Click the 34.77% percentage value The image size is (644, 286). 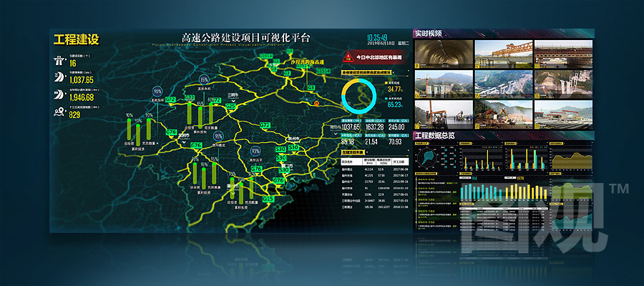pyautogui.click(x=395, y=89)
